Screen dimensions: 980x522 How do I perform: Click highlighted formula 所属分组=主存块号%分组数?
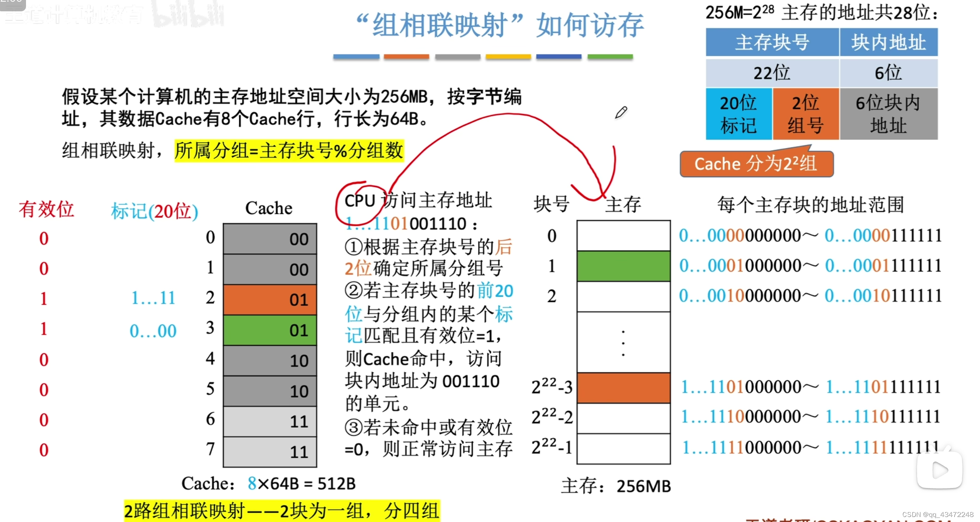(x=289, y=151)
